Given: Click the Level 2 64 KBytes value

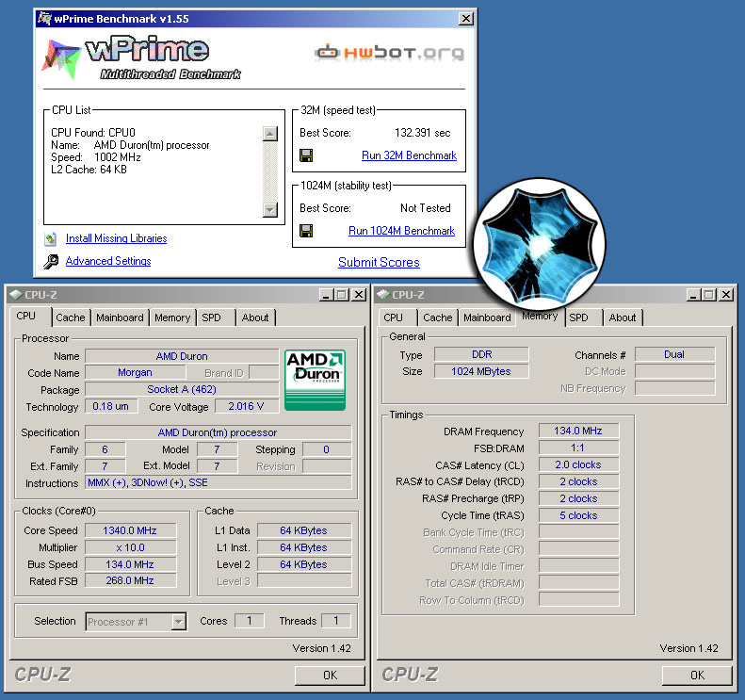Looking at the screenshot, I should point(304,564).
